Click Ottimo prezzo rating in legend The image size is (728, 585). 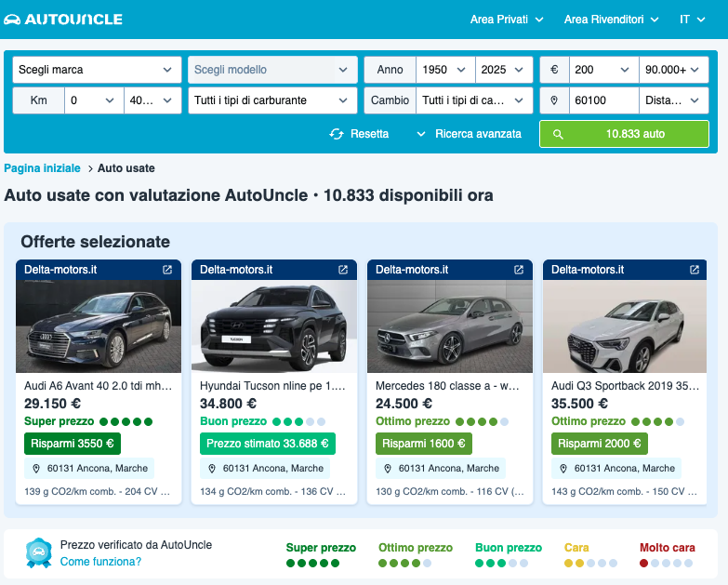tap(415, 555)
